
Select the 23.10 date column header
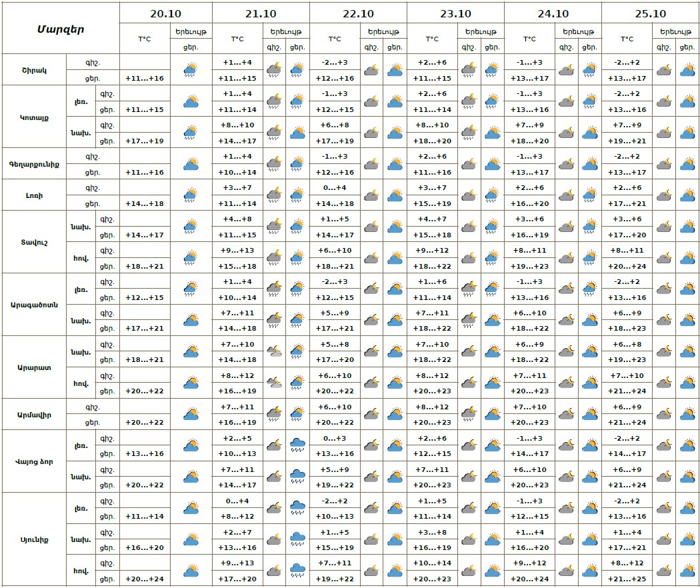click(x=455, y=13)
